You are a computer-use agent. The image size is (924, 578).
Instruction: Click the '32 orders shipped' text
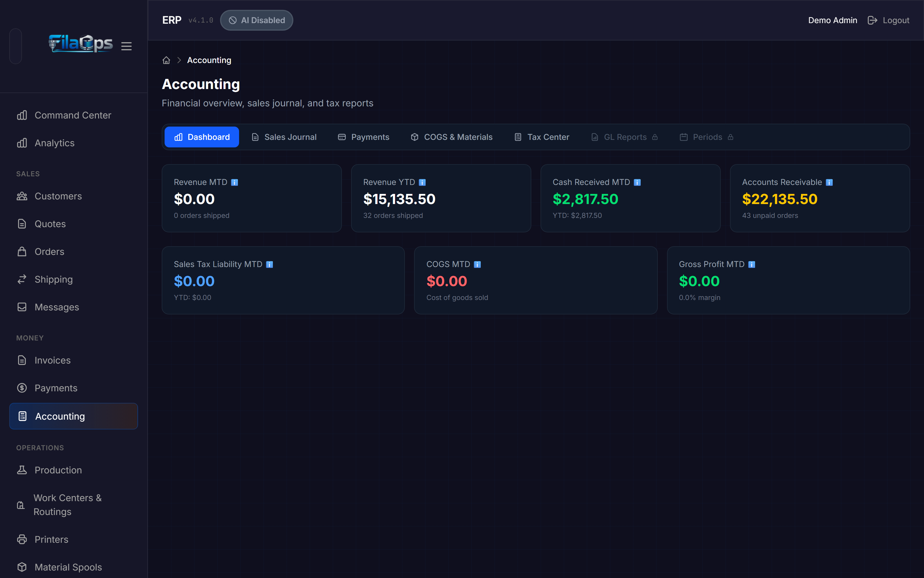tap(393, 216)
